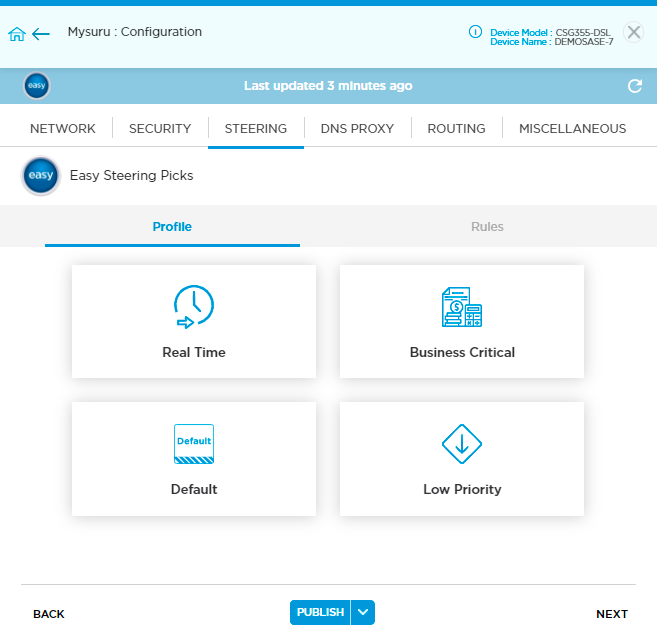657x641 pixels.
Task: Click the back arrow icon in header
Action: tap(41, 34)
